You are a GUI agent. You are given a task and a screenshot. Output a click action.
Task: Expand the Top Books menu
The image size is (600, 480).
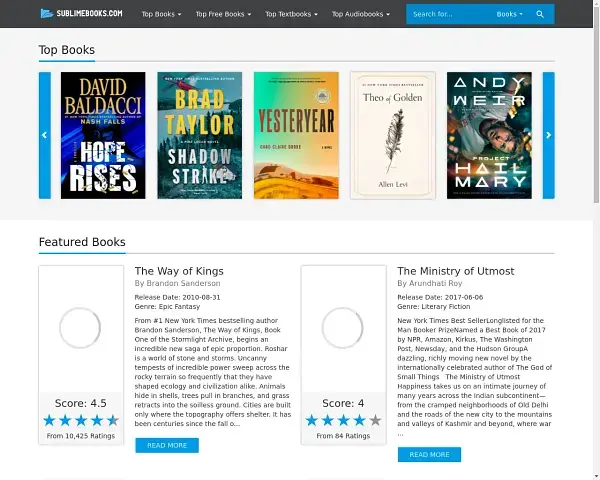coord(161,15)
